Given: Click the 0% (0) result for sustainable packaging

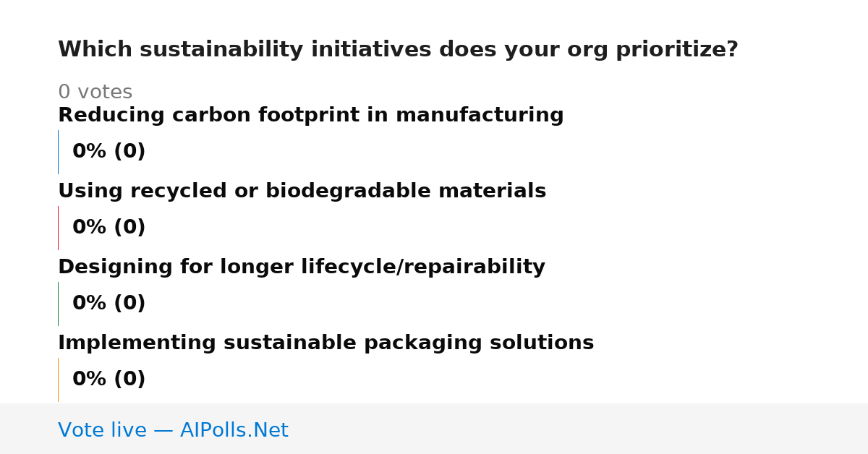Looking at the screenshot, I should 109,380.
